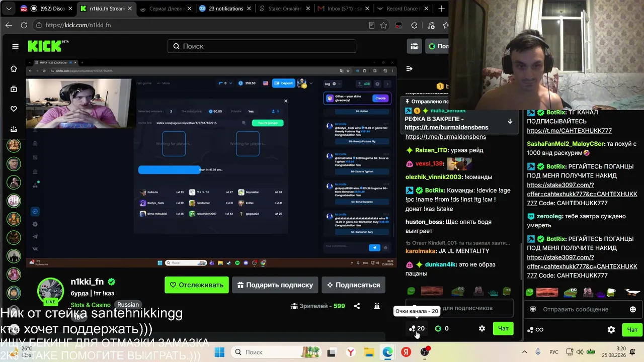Focus the Kick search field Поиск

pos(262,46)
